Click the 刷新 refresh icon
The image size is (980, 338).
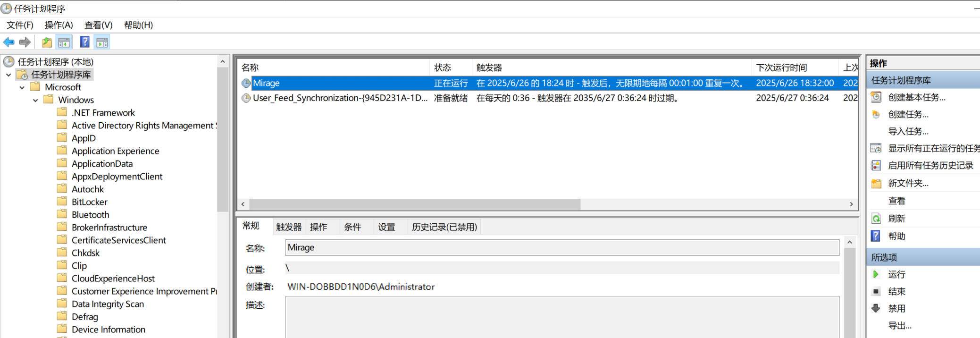click(x=876, y=219)
